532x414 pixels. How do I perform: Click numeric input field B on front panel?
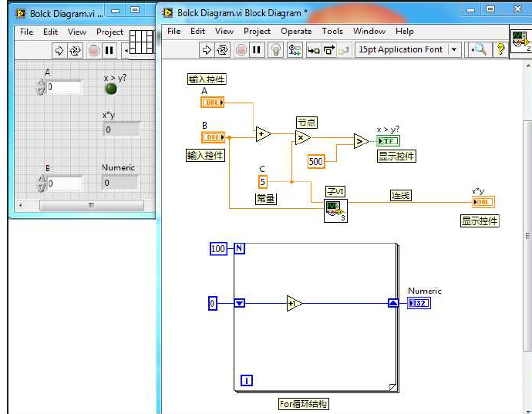click(65, 183)
